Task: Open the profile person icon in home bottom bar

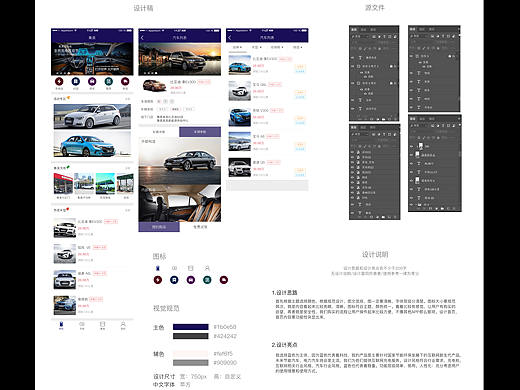Action: click(x=123, y=325)
